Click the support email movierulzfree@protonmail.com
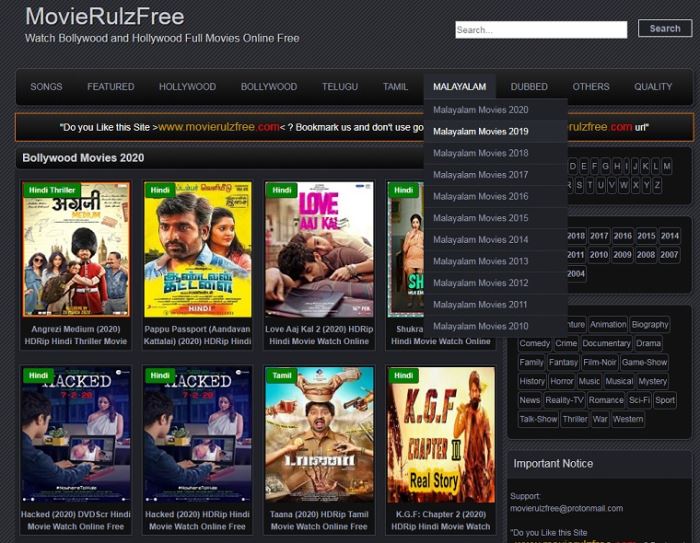This screenshot has width=700, height=543. tap(567, 509)
